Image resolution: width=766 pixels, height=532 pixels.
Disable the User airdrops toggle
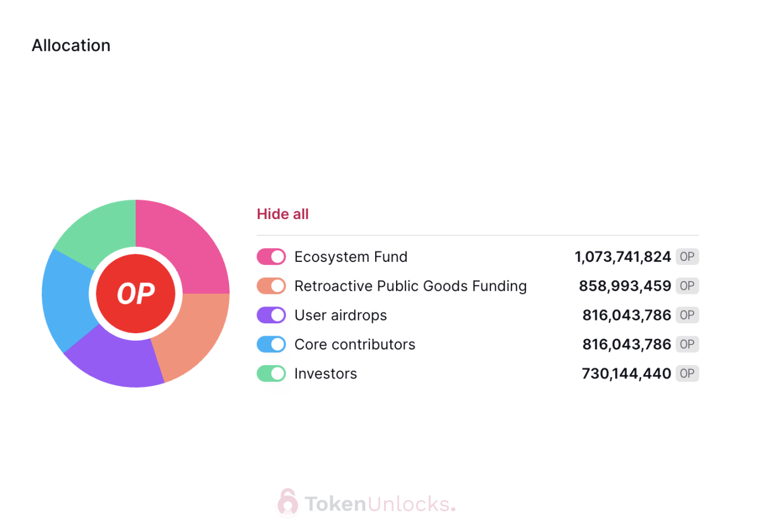pos(271,315)
